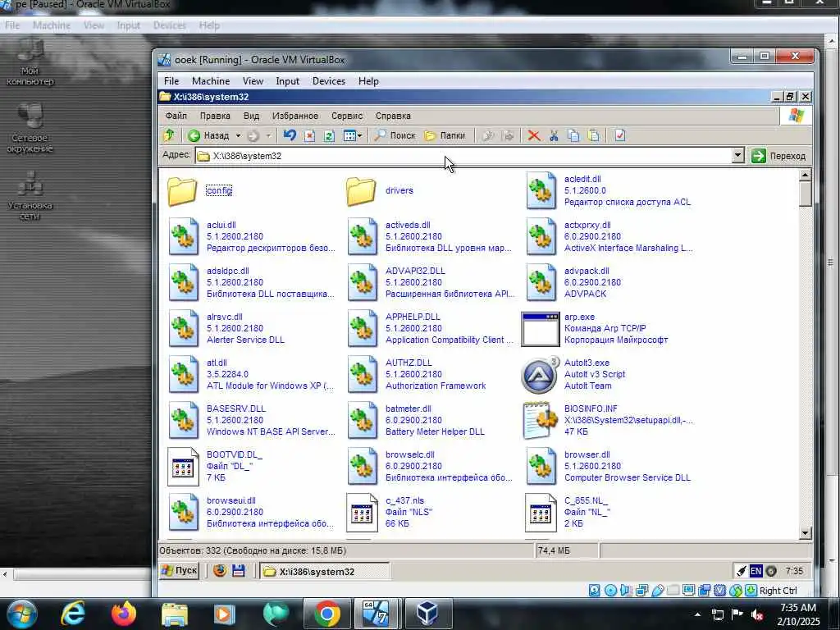Image resolution: width=840 pixels, height=630 pixels.
Task: Click the file list scroll up arrow
Action: point(805,176)
